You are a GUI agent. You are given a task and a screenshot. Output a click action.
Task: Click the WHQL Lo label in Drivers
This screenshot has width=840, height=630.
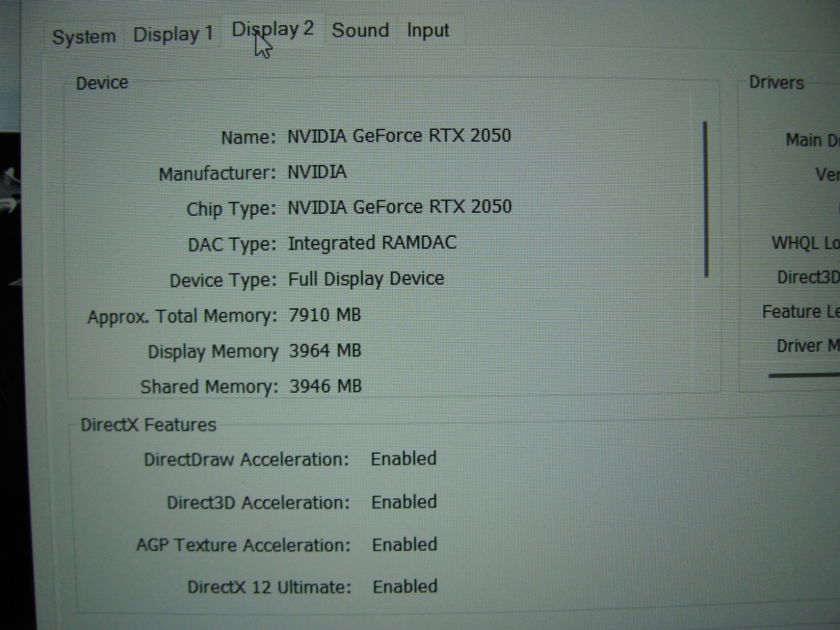click(805, 243)
